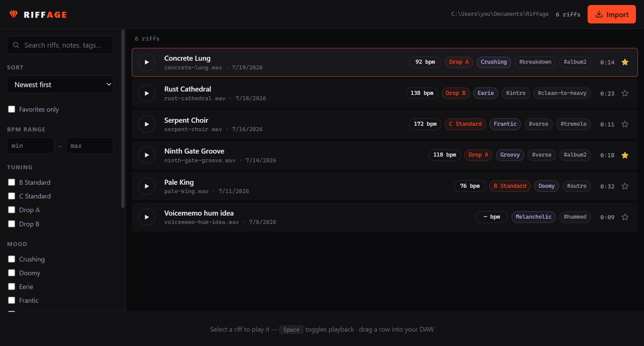Click the #breakdown tag on Concrete Lung
The width and height of the screenshot is (644, 346).
point(535,62)
